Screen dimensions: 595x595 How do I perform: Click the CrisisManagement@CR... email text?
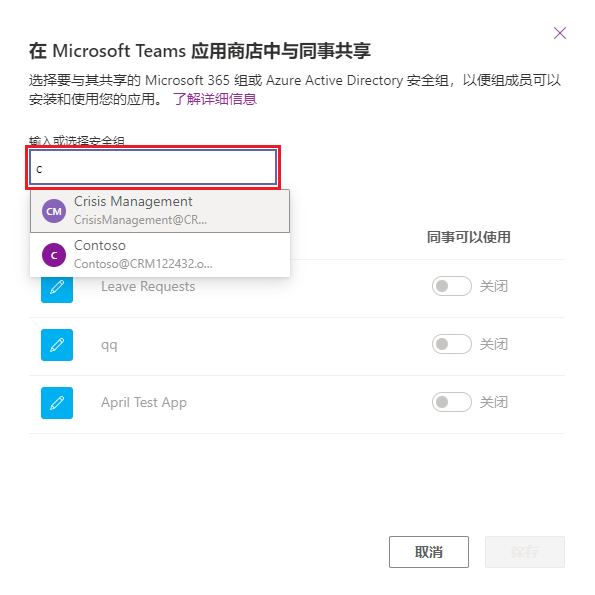pos(140,220)
